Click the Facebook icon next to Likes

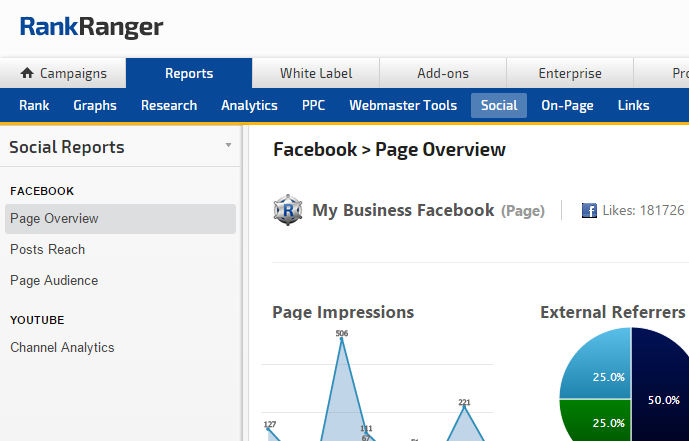coord(589,210)
